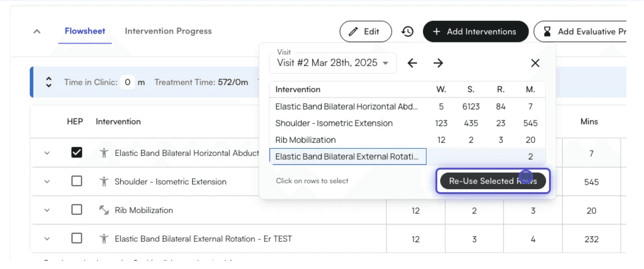
Task: Click the exercise figure icon beside Shoulder - Isometric Extension
Action: (104, 182)
